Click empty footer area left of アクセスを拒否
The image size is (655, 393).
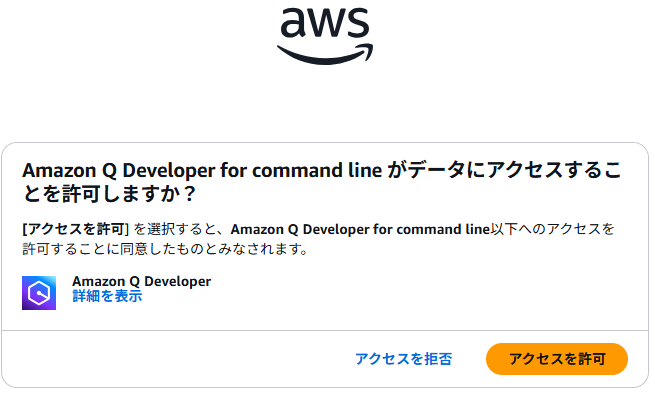coord(175,359)
